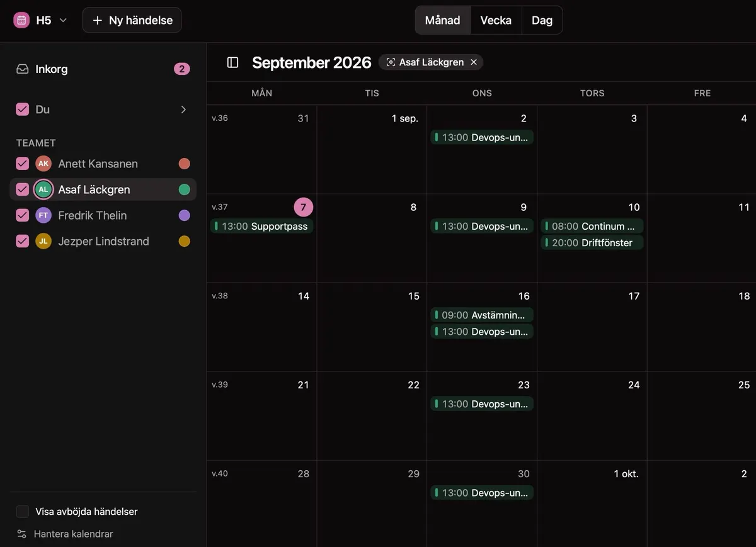Click the AK avatar of Anett Kansanen

pos(43,164)
